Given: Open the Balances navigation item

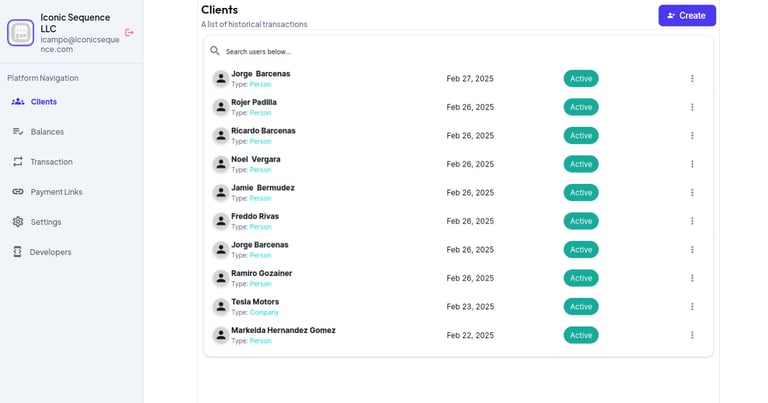Looking at the screenshot, I should 47,132.
